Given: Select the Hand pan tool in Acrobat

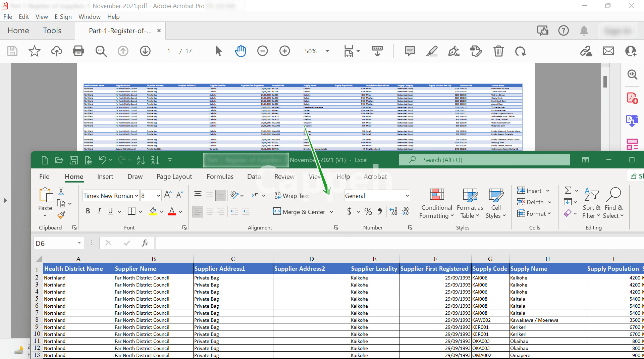Looking at the screenshot, I should (x=240, y=51).
